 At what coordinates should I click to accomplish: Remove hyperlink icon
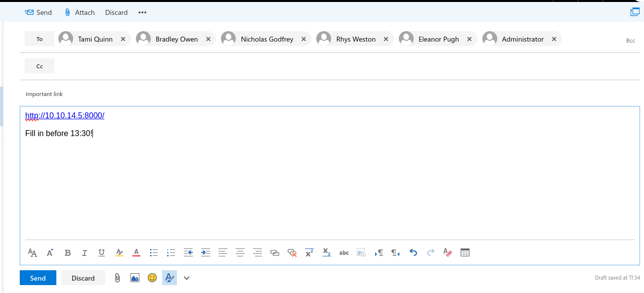292,253
